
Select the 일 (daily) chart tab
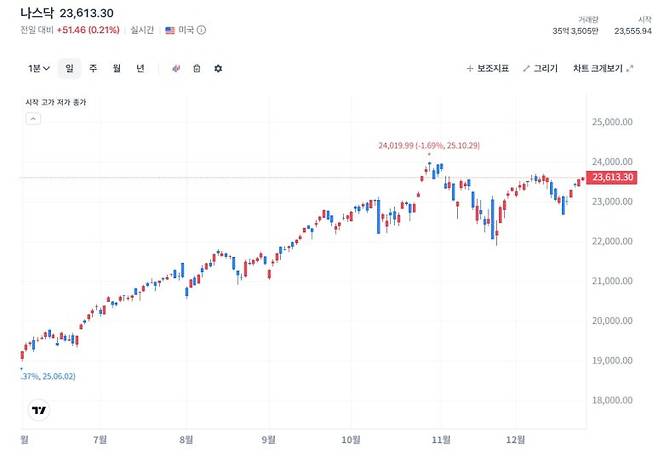click(x=69, y=68)
